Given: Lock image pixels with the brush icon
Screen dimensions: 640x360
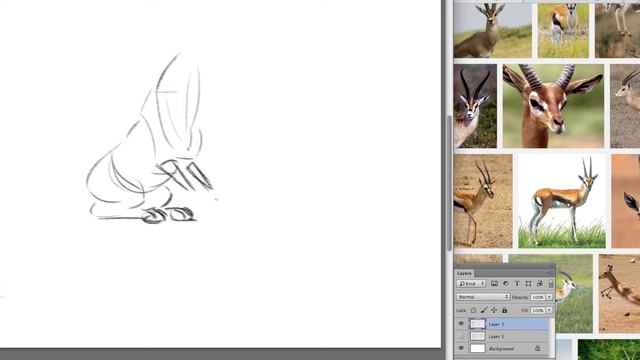Looking at the screenshot, I should 484,310.
